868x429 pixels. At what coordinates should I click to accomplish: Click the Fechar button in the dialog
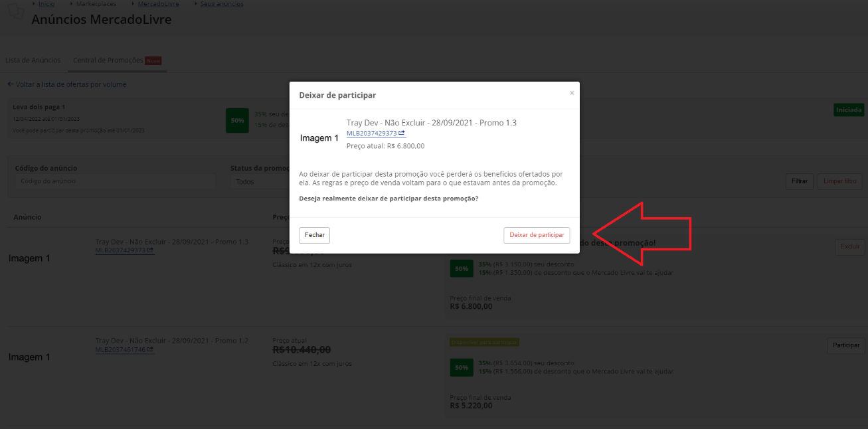pos(315,235)
